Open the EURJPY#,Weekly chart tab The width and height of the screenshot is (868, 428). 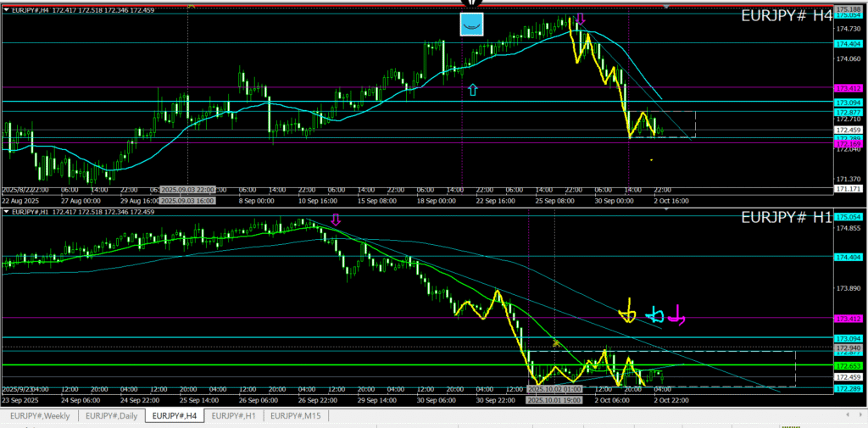pyautogui.click(x=40, y=415)
